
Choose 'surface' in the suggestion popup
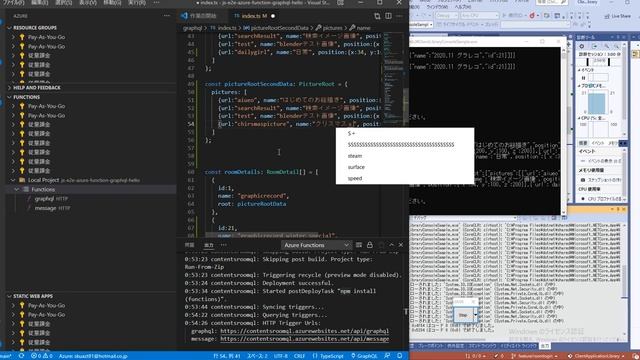point(356,167)
